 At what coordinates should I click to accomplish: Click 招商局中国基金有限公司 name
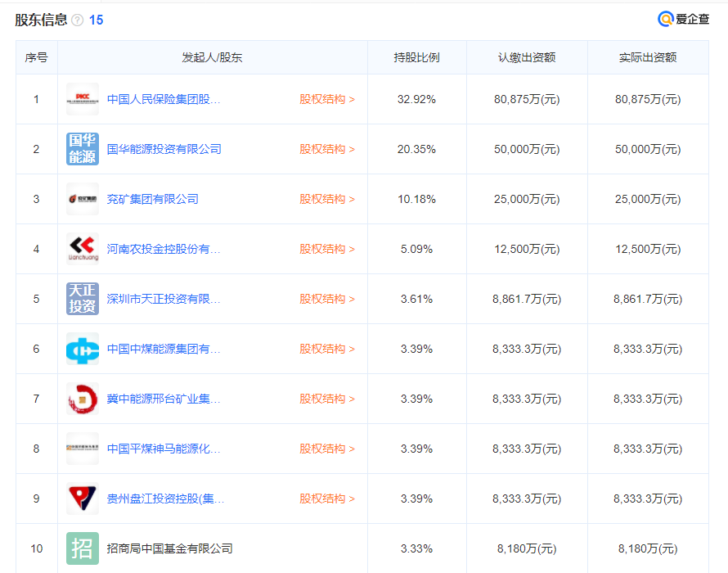click(x=169, y=548)
